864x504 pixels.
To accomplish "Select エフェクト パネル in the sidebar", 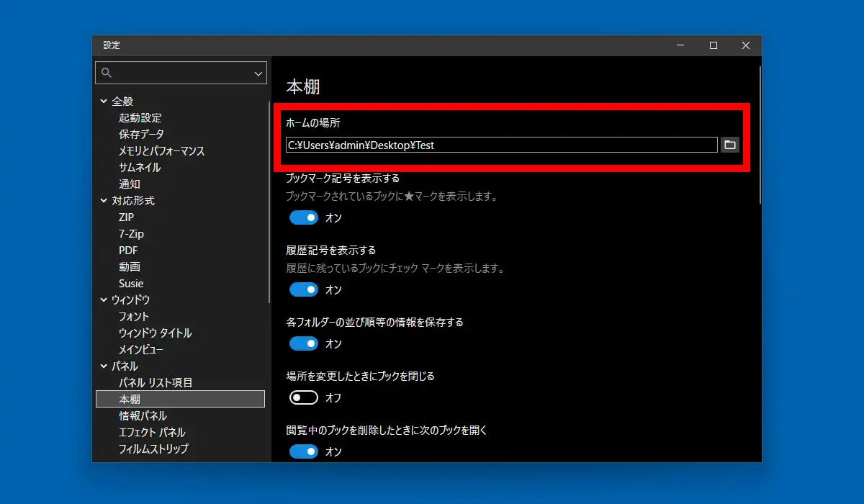I will point(152,433).
